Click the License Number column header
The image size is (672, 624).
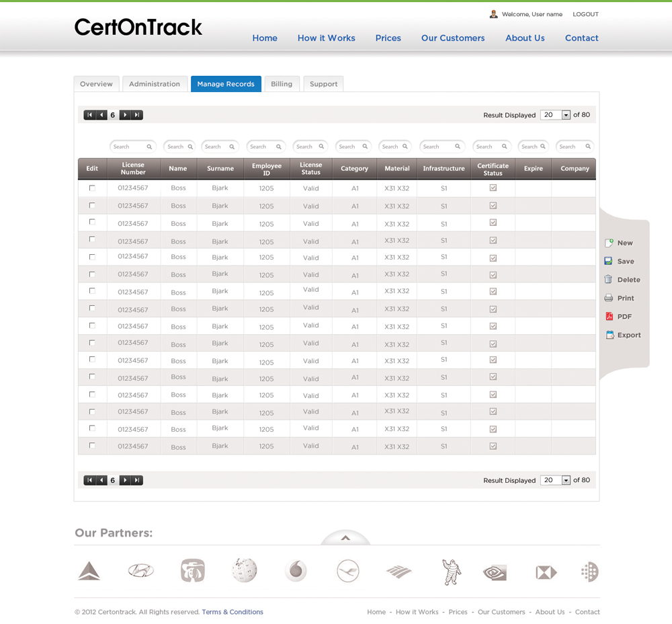point(133,169)
